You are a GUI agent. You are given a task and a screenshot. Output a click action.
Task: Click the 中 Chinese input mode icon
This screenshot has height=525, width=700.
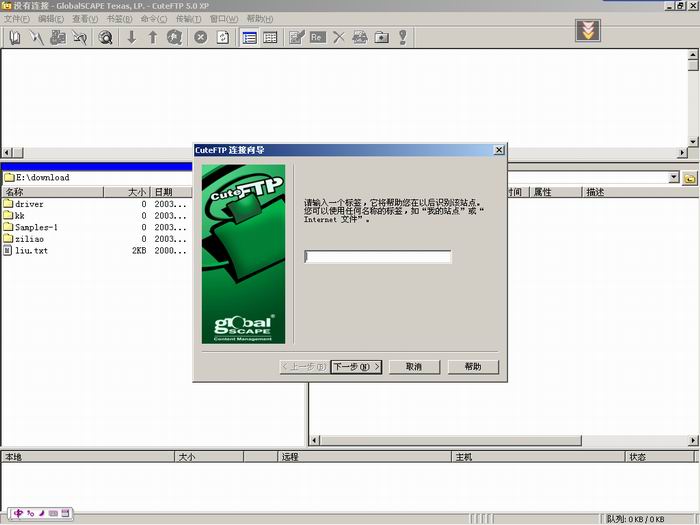pos(18,513)
